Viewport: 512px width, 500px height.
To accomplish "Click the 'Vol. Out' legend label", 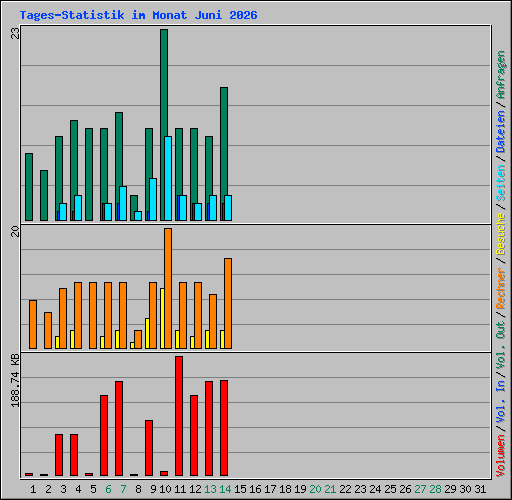I will (x=501, y=345).
